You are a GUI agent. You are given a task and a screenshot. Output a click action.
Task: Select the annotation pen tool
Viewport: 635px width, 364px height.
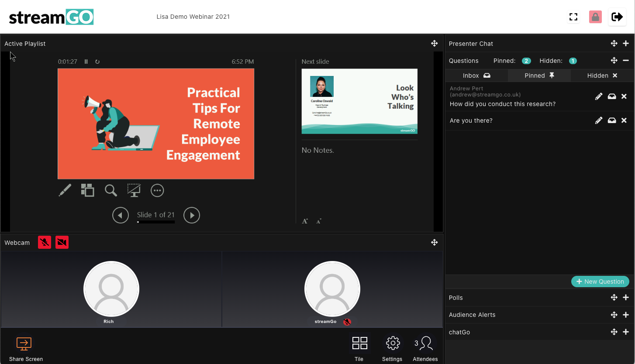(65, 190)
